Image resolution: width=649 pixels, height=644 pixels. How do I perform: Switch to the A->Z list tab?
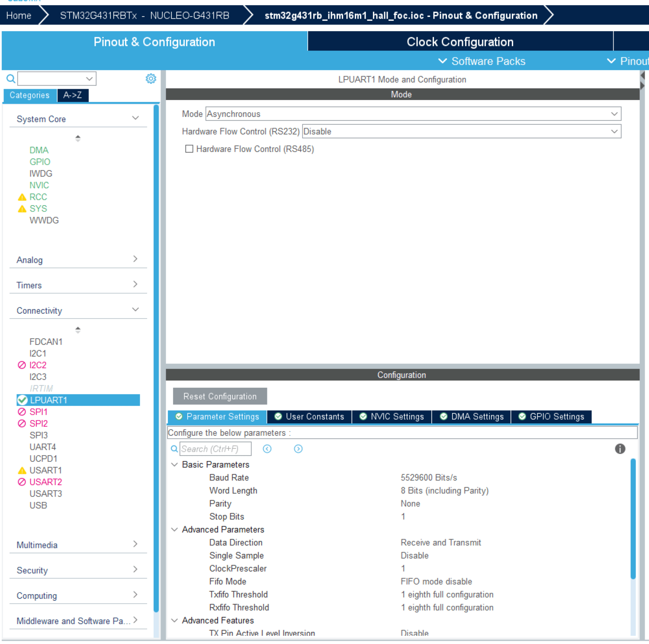73,95
